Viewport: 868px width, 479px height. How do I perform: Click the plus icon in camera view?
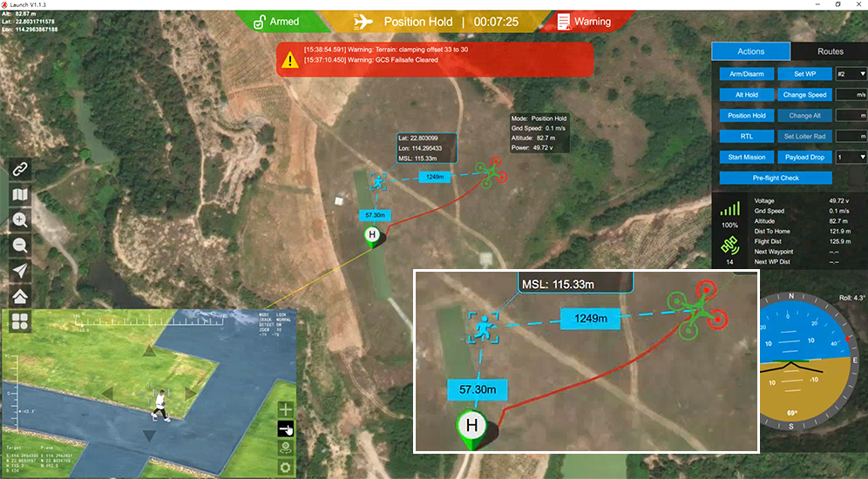[286, 409]
